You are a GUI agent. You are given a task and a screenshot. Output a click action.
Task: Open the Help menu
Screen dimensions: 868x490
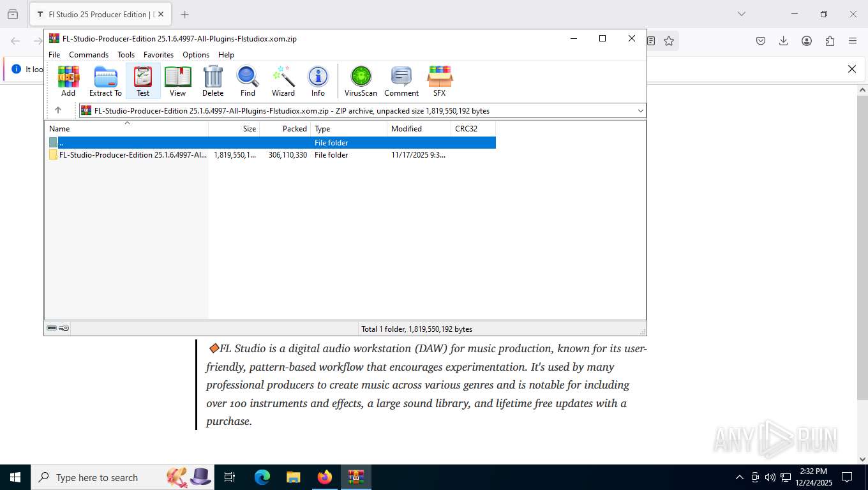coord(226,55)
